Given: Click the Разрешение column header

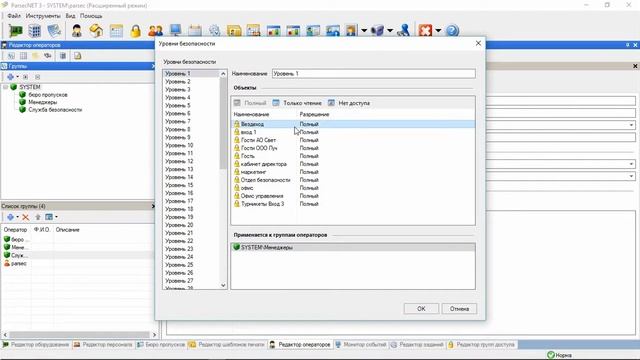Looking at the screenshot, I should click(x=314, y=115).
